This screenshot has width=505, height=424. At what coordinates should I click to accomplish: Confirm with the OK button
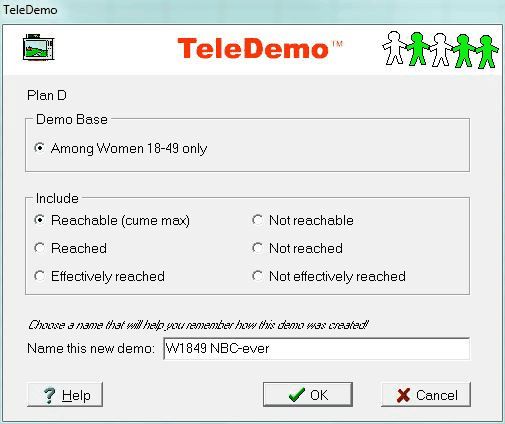tap(308, 395)
